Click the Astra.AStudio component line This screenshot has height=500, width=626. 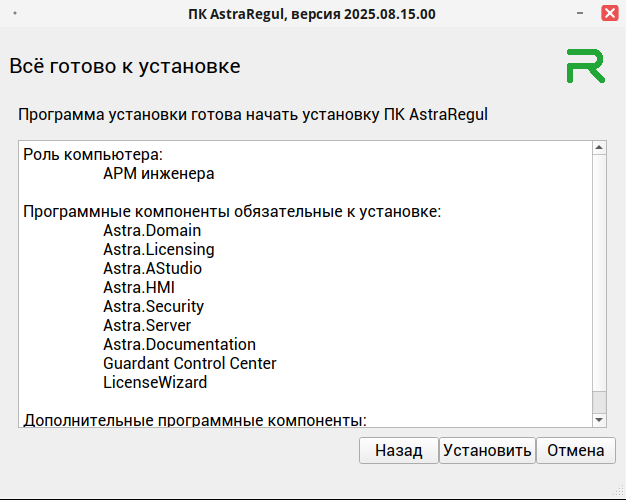(153, 269)
